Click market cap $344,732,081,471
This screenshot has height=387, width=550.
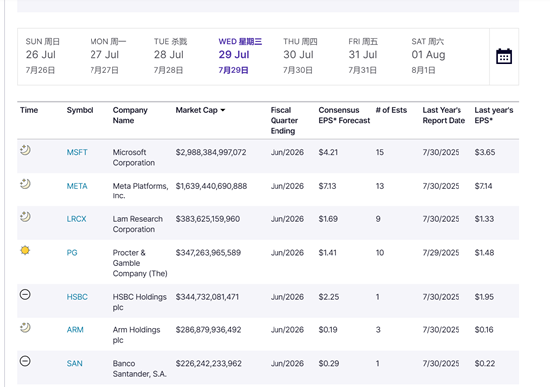click(x=207, y=297)
